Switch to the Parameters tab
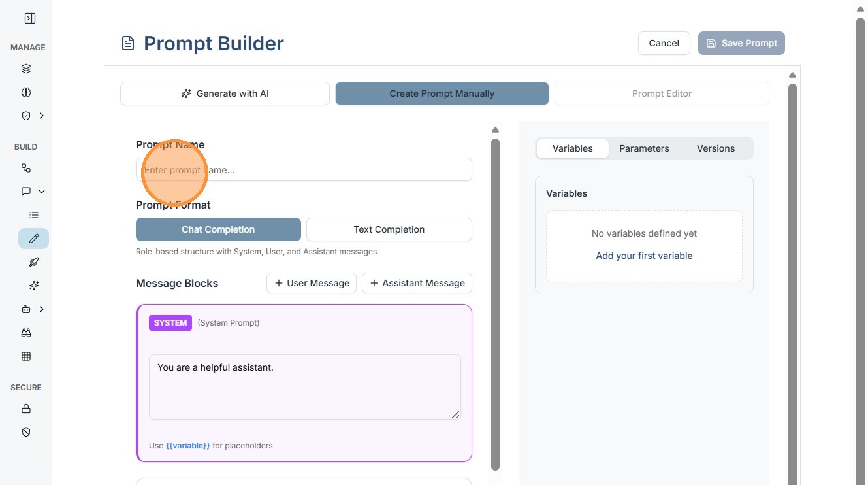Screen dimensions: 868x485 pos(644,148)
